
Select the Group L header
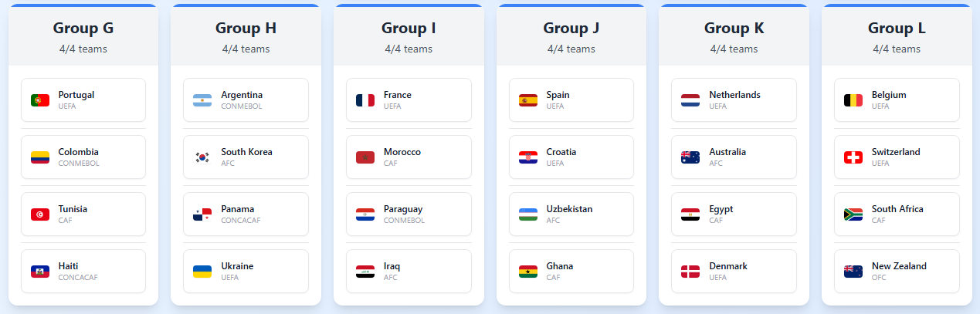click(897, 29)
